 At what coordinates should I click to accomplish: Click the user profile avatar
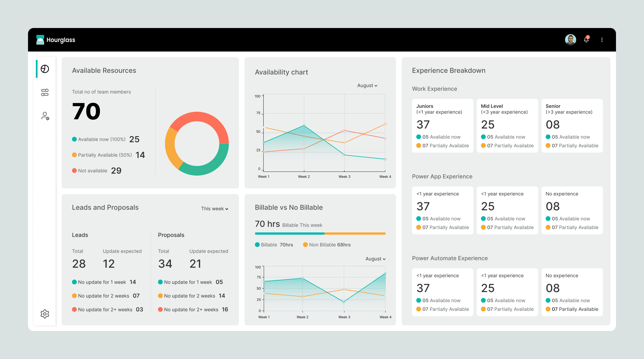(x=570, y=39)
